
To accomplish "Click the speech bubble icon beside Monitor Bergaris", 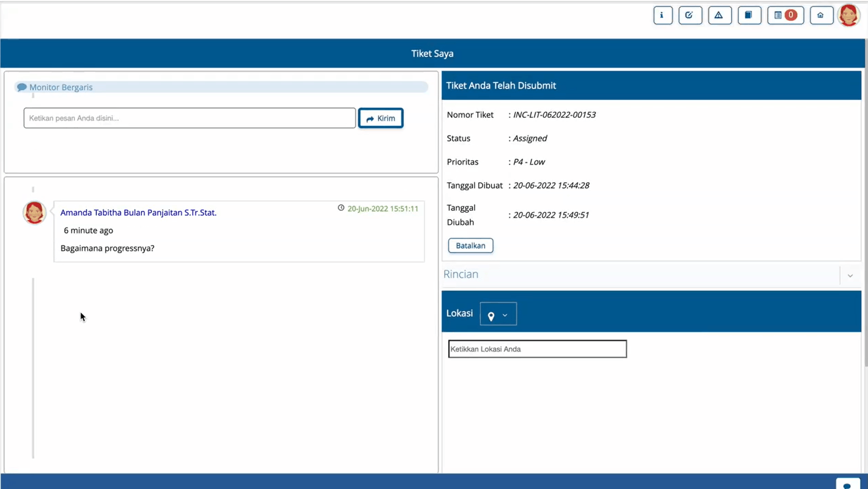I will (21, 87).
